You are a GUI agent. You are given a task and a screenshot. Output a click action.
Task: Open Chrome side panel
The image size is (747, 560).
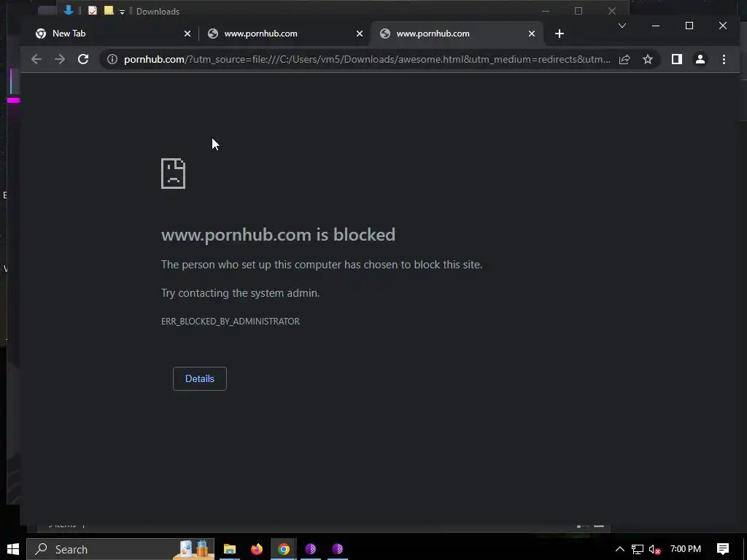click(x=676, y=59)
